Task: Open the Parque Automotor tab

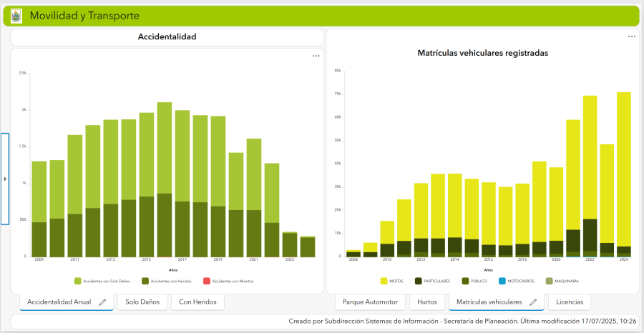Action: [x=370, y=302]
